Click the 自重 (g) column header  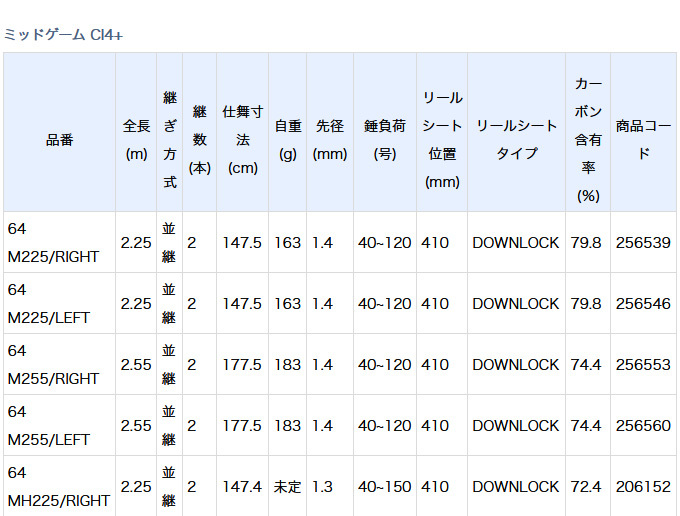pos(288,140)
